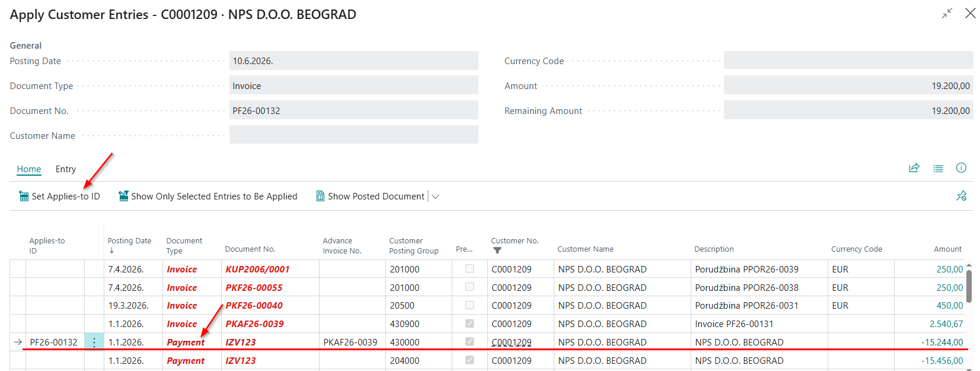Image resolution: width=980 pixels, height=371 pixels.
Task: Click the collapse dialog arrows icon
Action: click(x=947, y=13)
